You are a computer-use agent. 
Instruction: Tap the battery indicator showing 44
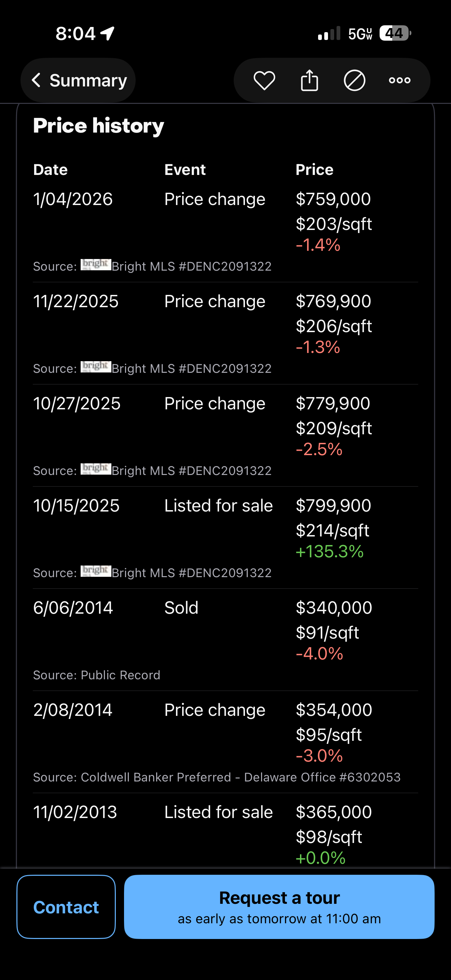pyautogui.click(x=395, y=33)
